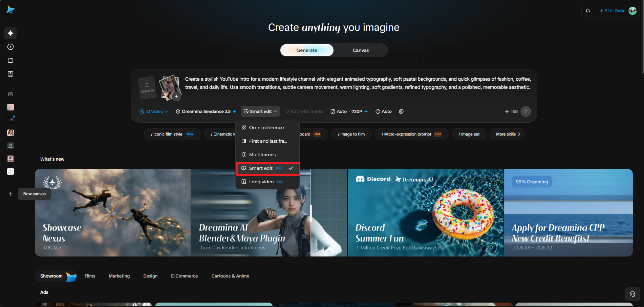
Task: Switch to Canvas mode
Action: (361, 50)
